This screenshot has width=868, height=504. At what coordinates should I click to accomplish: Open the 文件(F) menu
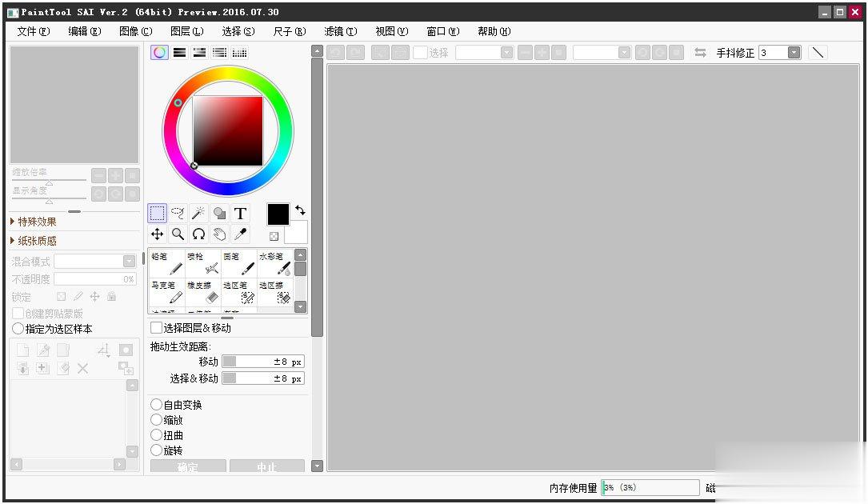[x=34, y=31]
